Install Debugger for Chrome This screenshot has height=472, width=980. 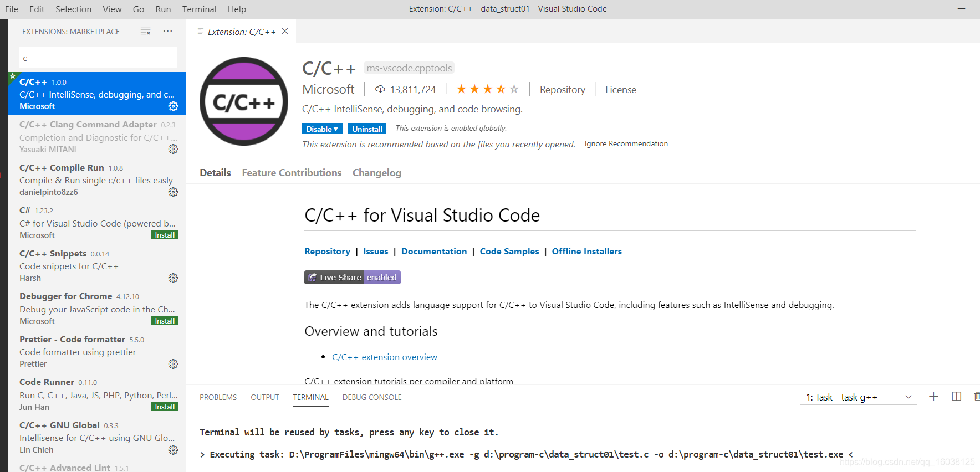(x=165, y=321)
